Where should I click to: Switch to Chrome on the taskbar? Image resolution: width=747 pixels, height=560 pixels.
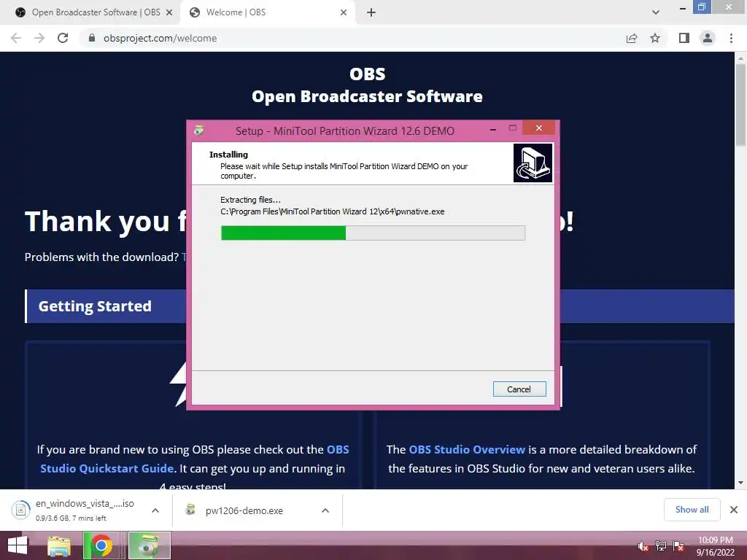pos(101,545)
